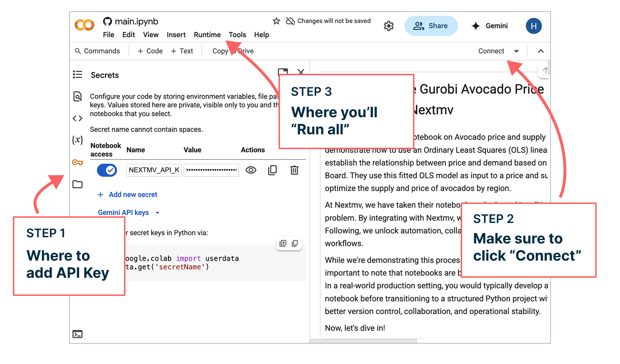Open the Help menu
Viewport: 620px width, 364px height.
coord(262,35)
